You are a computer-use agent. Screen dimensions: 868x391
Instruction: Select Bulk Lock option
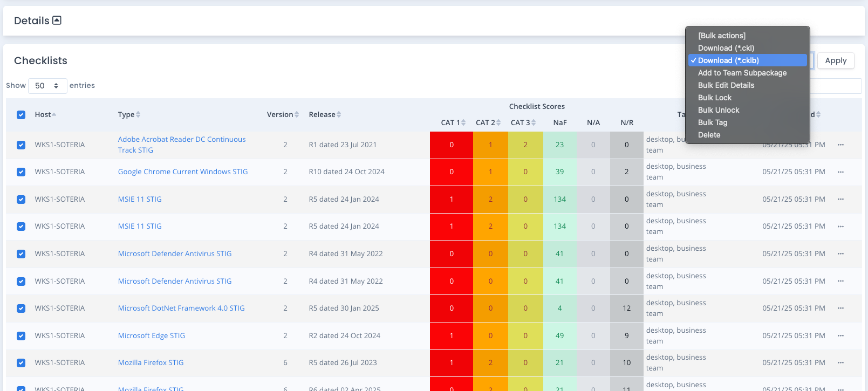(748, 98)
